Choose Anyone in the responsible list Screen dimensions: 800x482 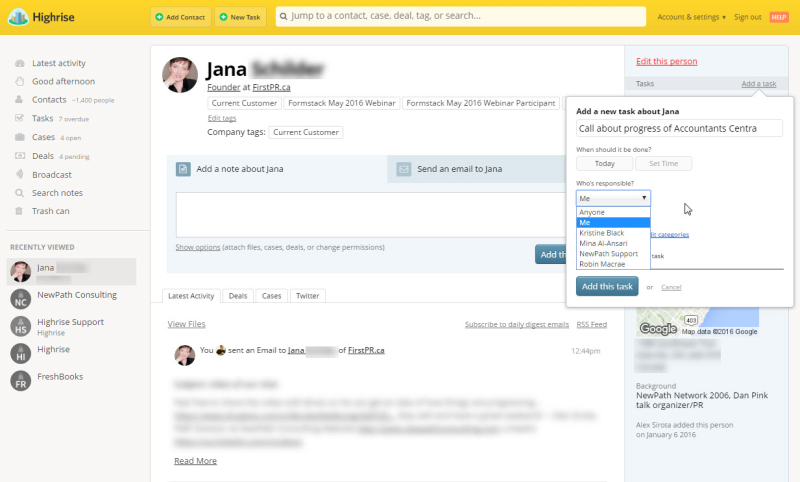[613, 212]
